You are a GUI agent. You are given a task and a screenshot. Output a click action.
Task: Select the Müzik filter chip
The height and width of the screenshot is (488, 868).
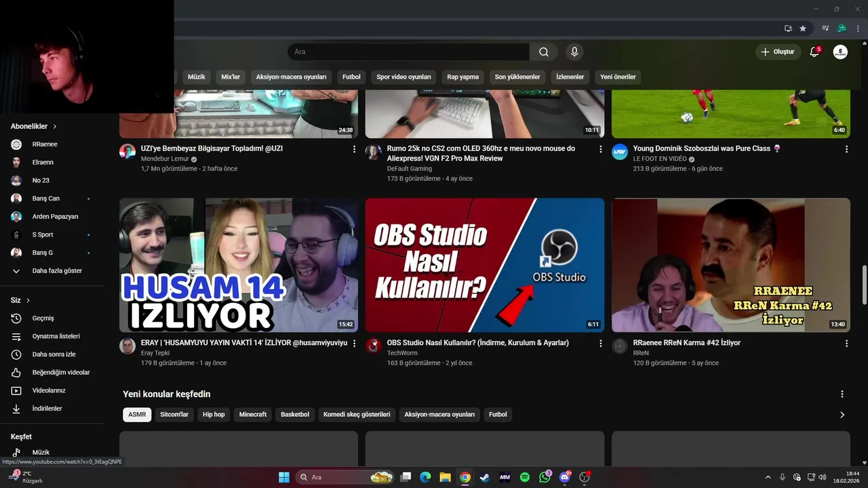(196, 77)
